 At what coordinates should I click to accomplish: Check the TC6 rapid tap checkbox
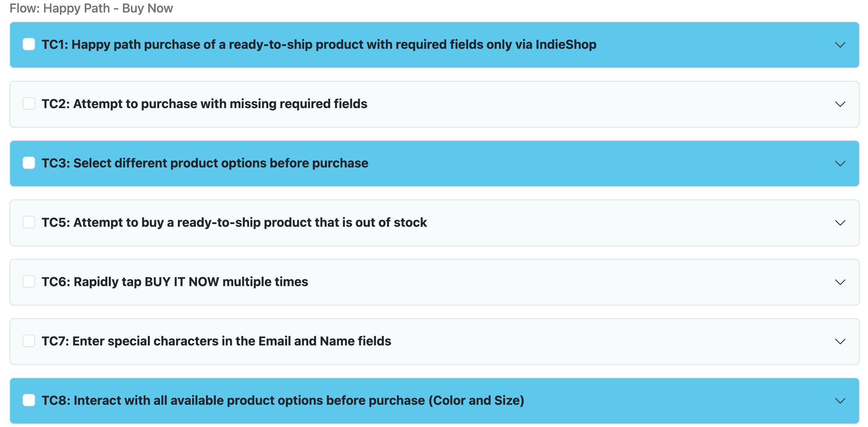[29, 282]
